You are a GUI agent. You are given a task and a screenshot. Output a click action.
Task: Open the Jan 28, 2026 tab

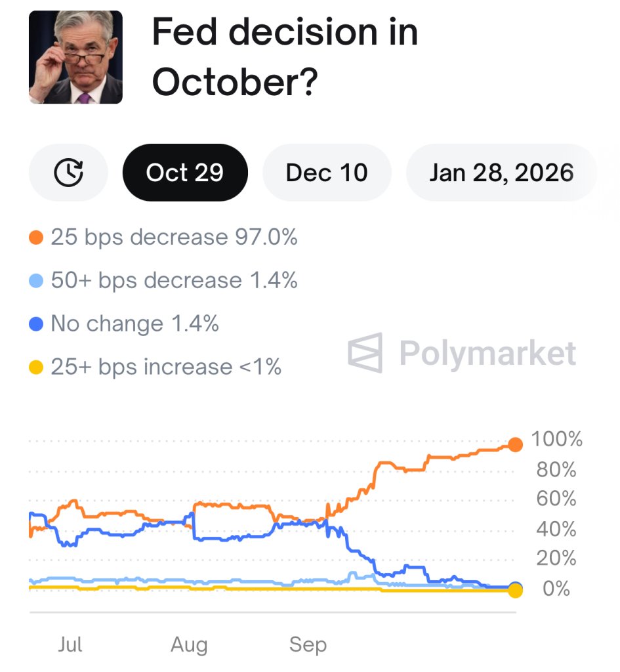coord(501,173)
